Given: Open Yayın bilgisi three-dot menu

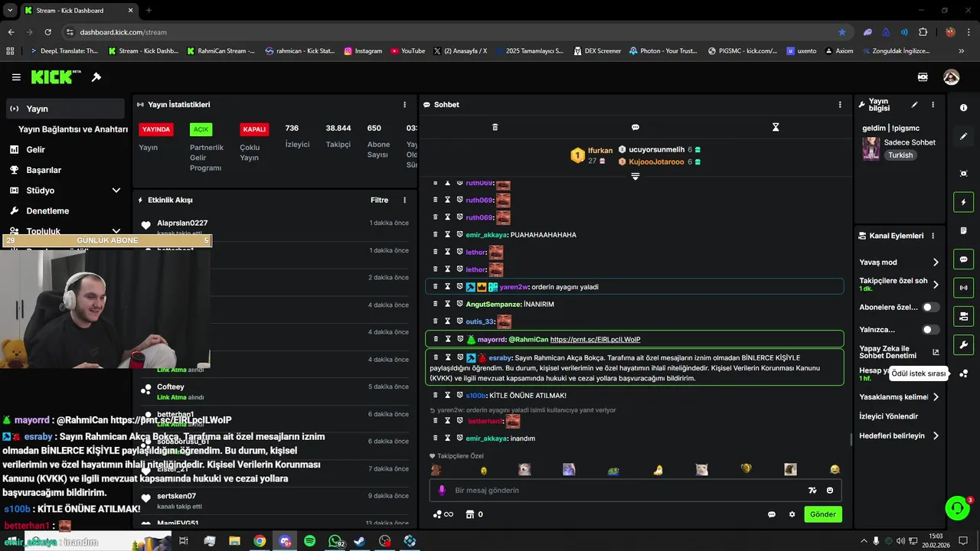Looking at the screenshot, I should (933, 104).
